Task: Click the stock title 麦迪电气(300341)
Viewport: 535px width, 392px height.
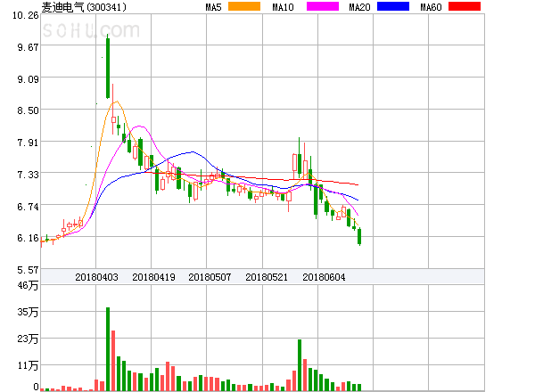Action: coord(84,7)
